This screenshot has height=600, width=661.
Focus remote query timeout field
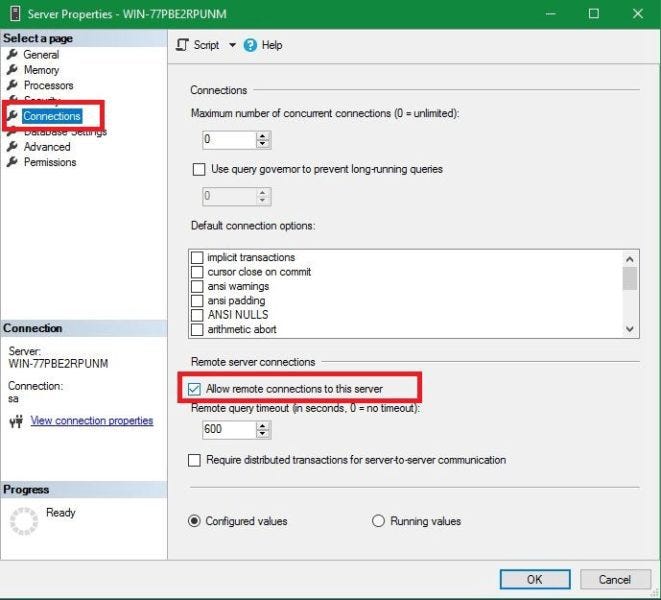(x=229, y=429)
